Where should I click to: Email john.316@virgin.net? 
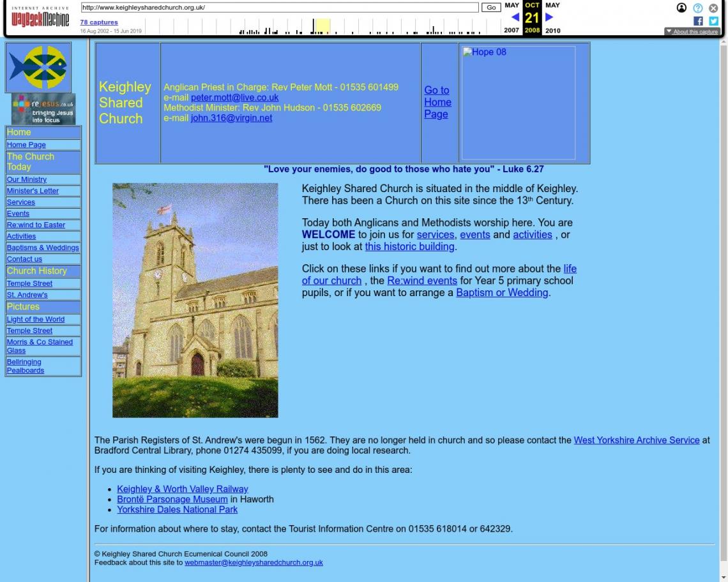tap(231, 118)
